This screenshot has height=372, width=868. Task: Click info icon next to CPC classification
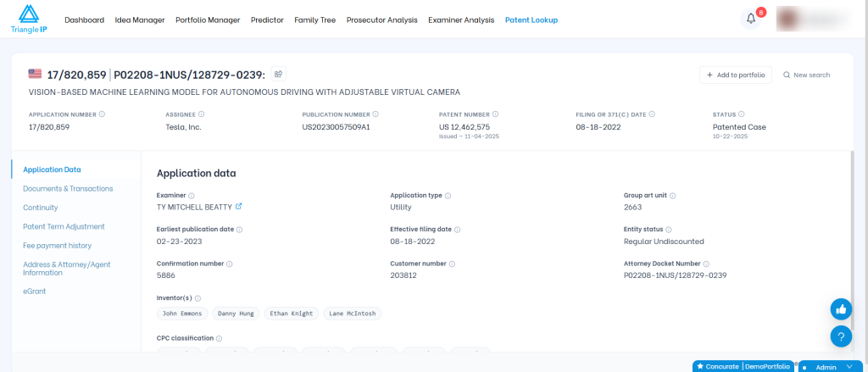click(x=220, y=338)
